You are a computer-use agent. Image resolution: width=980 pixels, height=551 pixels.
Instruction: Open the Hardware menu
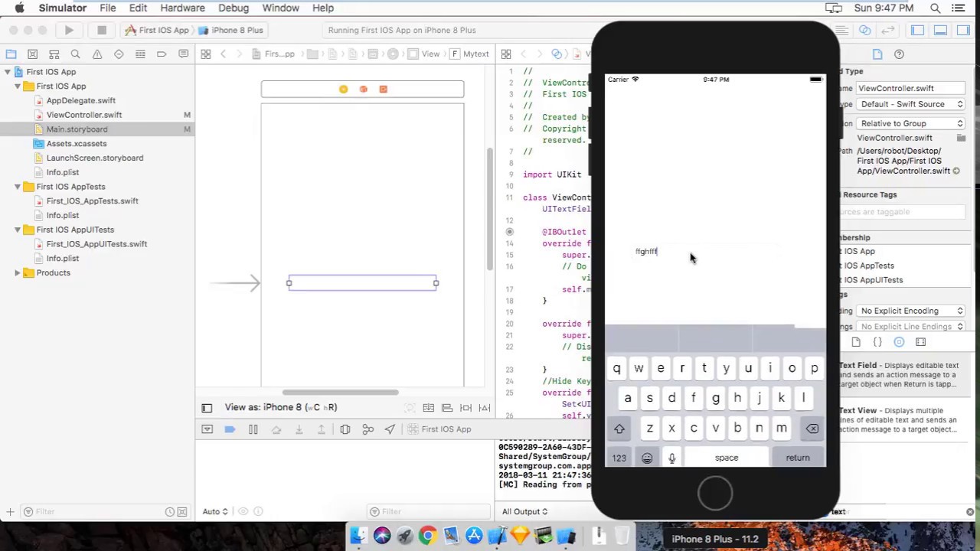(182, 8)
